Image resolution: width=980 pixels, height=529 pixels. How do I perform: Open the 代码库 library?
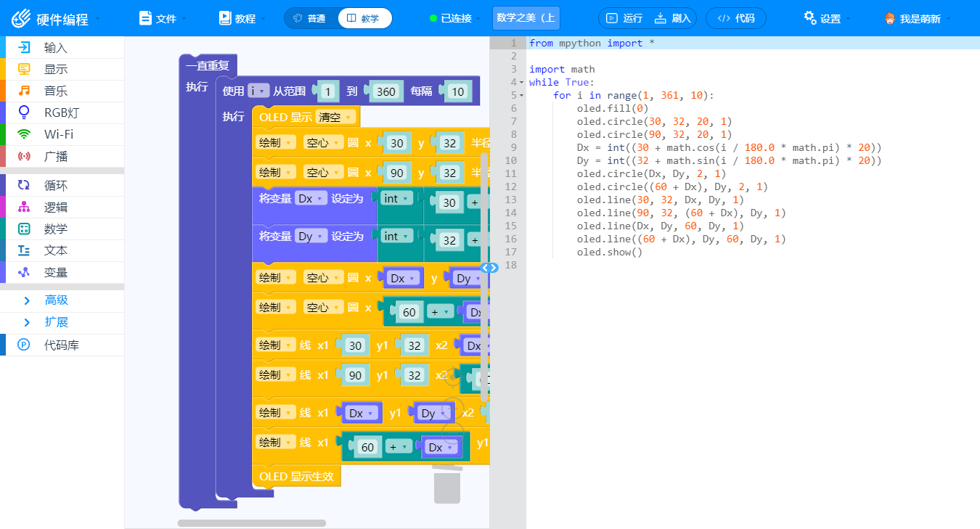(62, 345)
